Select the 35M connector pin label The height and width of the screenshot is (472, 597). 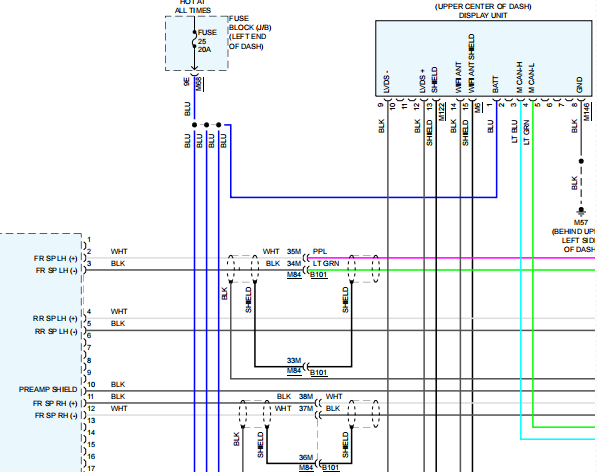pos(294,252)
